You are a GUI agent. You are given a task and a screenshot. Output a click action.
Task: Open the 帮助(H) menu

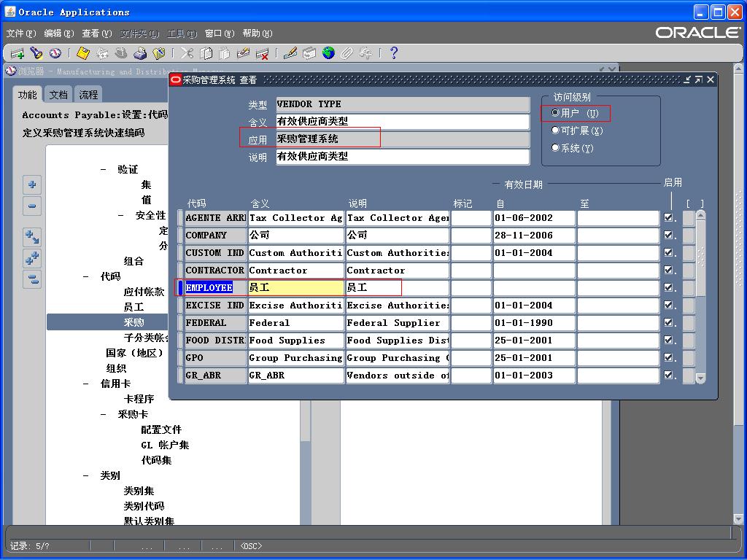(x=258, y=34)
